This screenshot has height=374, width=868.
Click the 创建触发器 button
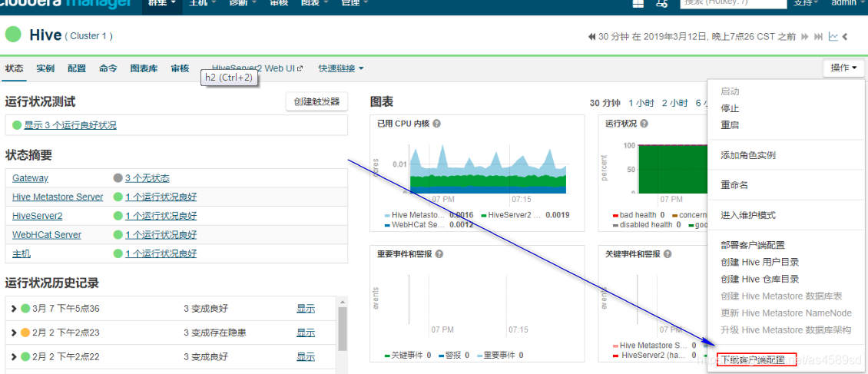pos(317,102)
